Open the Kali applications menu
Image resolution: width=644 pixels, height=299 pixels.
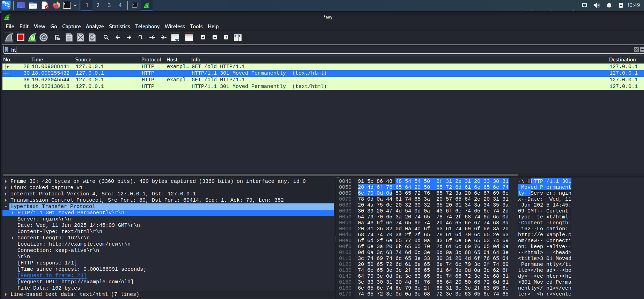[x=7, y=5]
